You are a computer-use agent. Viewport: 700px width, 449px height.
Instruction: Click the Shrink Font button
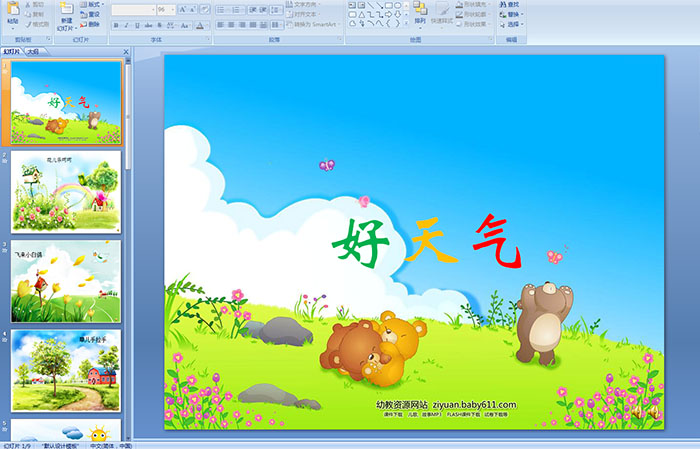pyautogui.click(x=192, y=9)
